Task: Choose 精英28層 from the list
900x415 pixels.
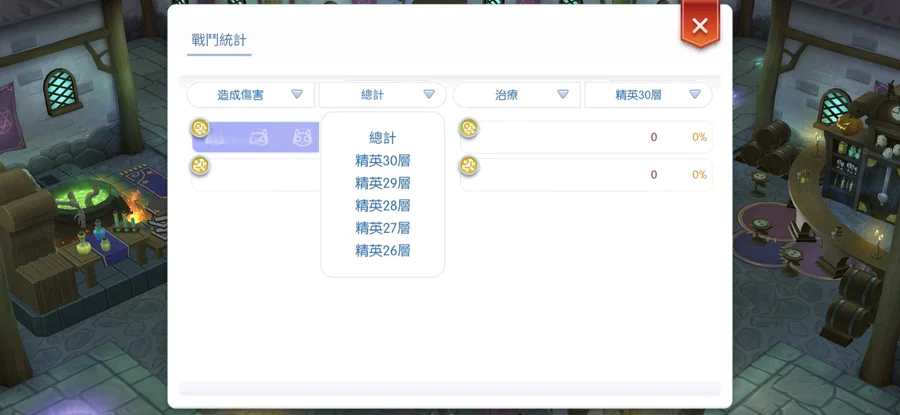Action: pyautogui.click(x=382, y=205)
